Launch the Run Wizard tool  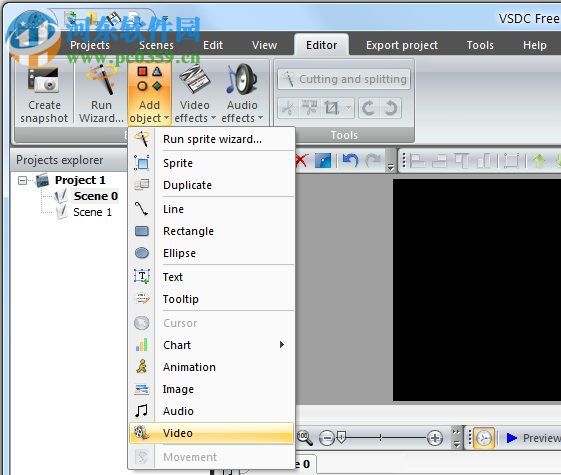101,94
